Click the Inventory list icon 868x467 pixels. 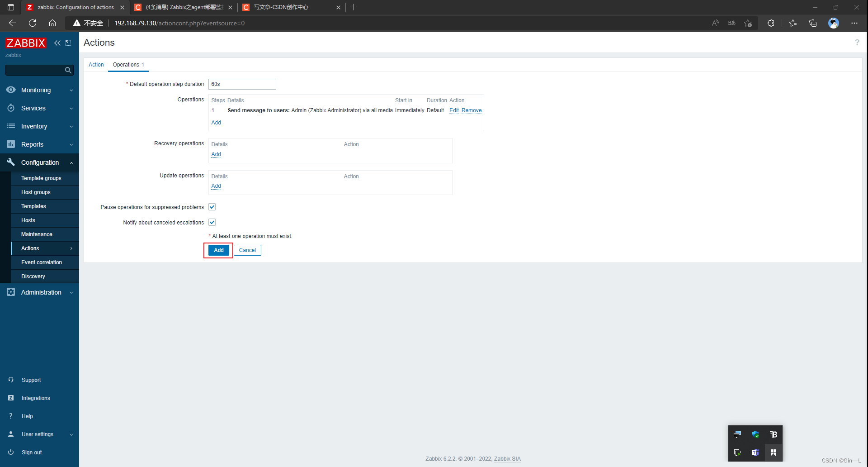11,126
